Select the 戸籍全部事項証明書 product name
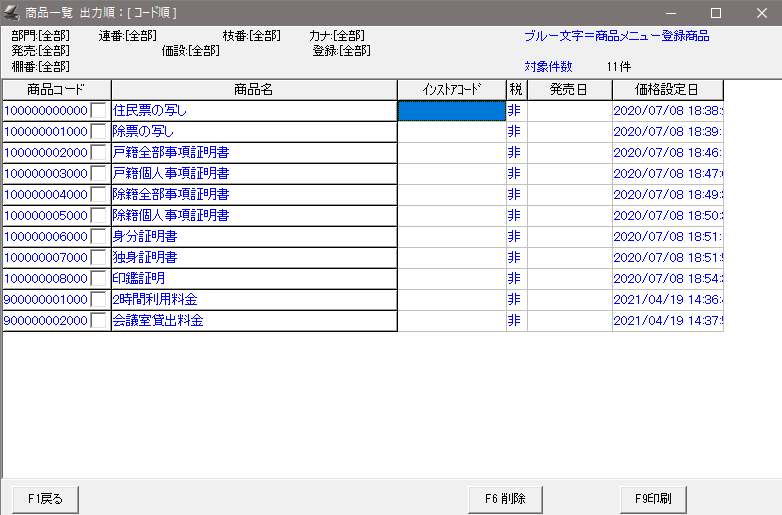The height and width of the screenshot is (515, 782). click(171, 152)
